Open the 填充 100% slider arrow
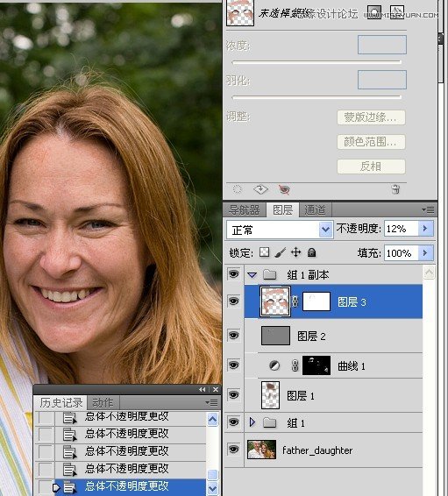Viewport: 448px width, 496px height. click(425, 252)
